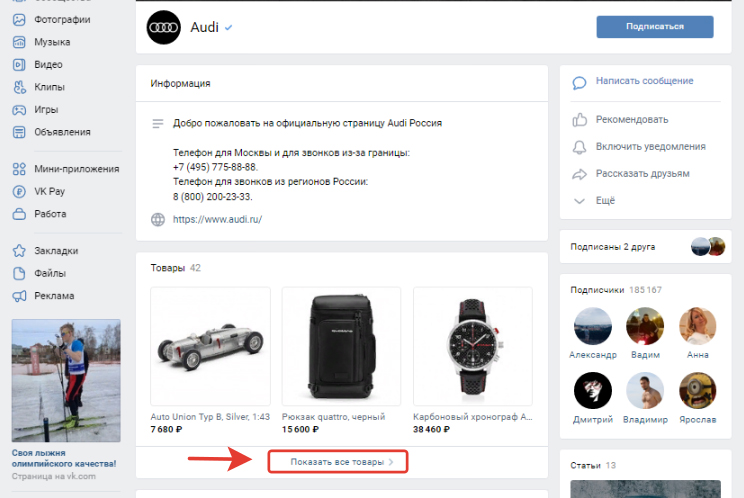744x498 pixels.
Task: Click the Music icon in the left menu
Action: click(x=19, y=42)
